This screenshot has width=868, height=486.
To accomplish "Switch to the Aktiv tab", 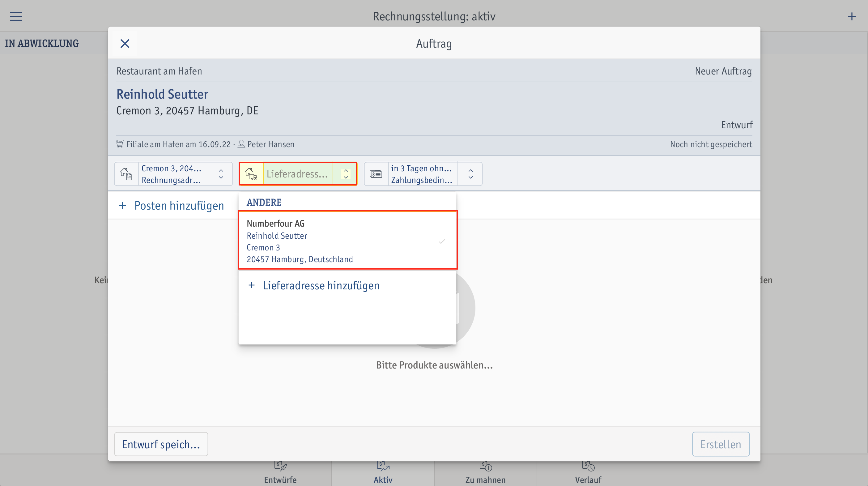I will click(383, 473).
